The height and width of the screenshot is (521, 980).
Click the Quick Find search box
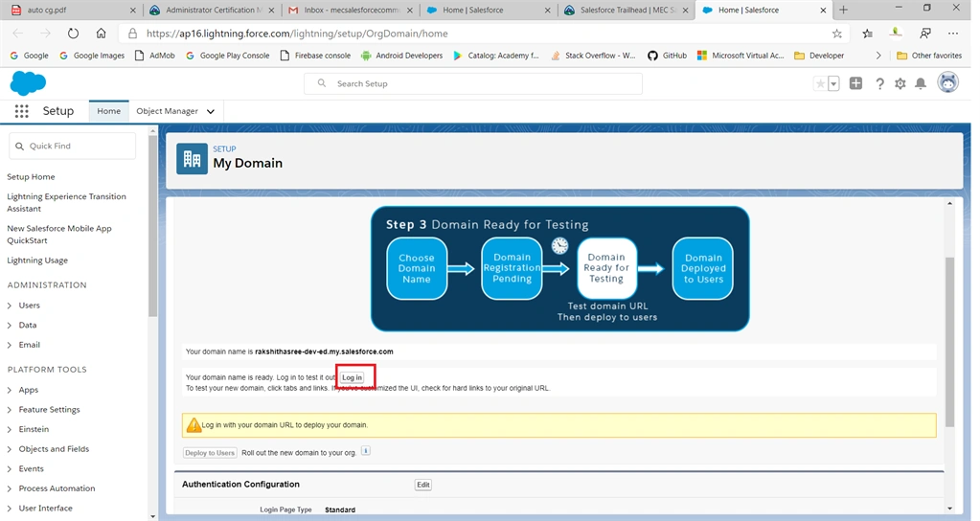73,147
